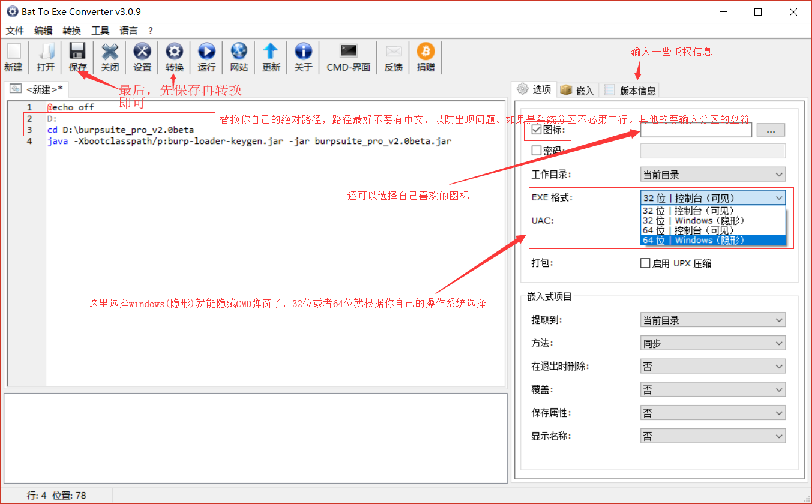Choose the first 32 位 | 控制台（可见）list option
This screenshot has width=812, height=504.
[x=713, y=211]
